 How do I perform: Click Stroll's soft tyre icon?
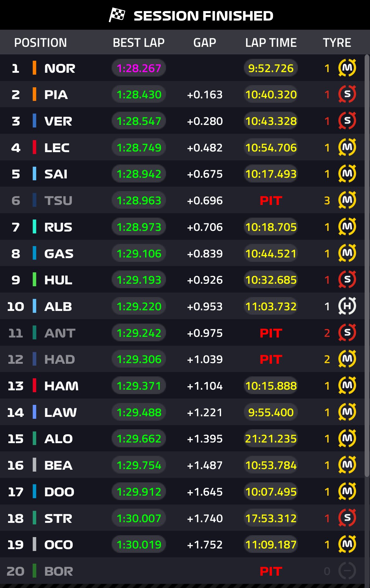pos(347,518)
